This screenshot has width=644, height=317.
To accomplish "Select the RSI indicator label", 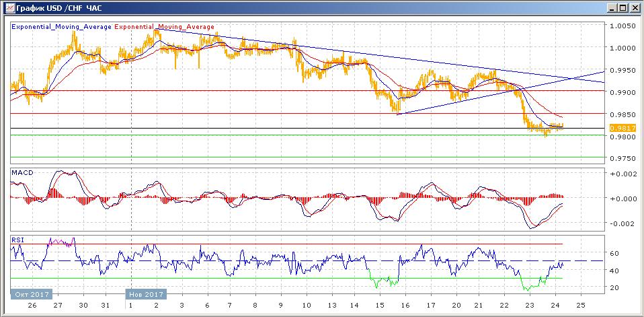I will pos(17,239).
